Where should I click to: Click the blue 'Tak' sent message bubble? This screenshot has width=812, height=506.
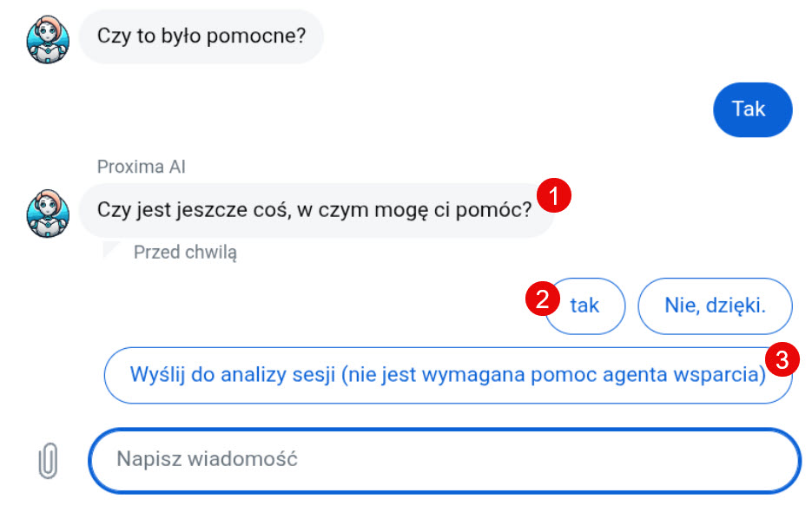coord(752,109)
